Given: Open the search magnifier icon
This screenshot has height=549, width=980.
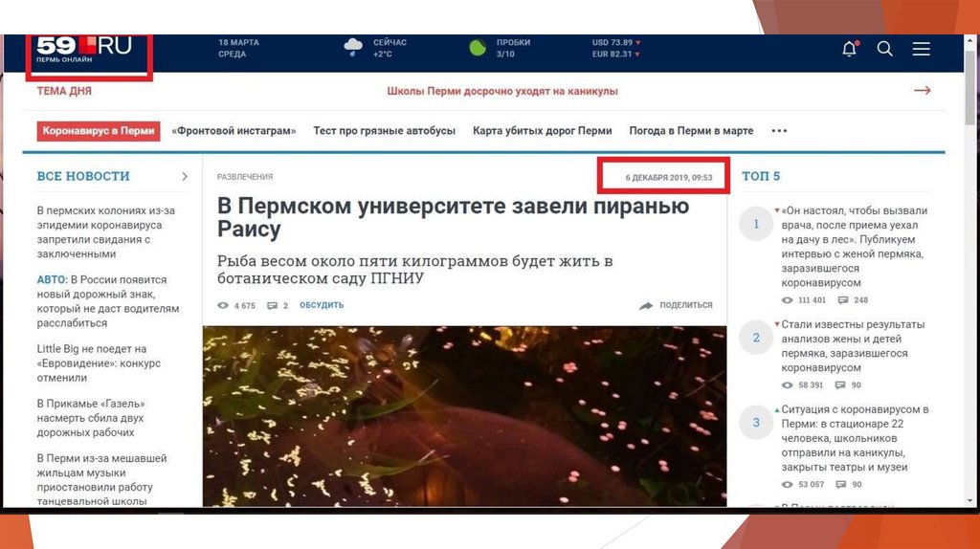Looking at the screenshot, I should pyautogui.click(x=884, y=49).
